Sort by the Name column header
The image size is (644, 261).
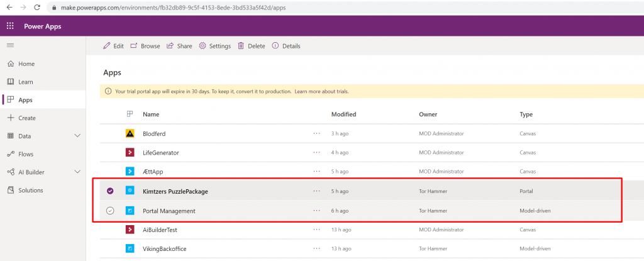(151, 114)
